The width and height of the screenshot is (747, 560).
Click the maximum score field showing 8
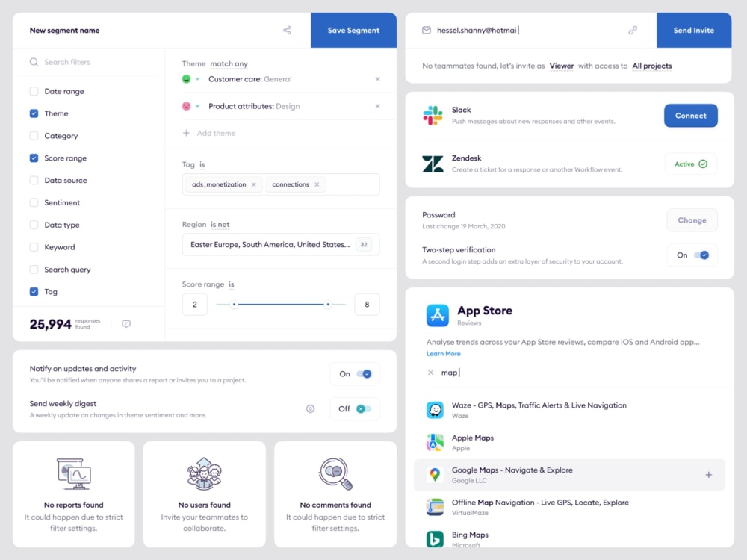coord(367,305)
